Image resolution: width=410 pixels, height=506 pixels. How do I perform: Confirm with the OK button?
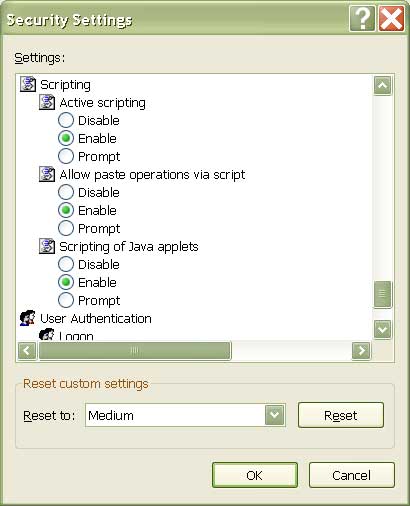[255, 475]
